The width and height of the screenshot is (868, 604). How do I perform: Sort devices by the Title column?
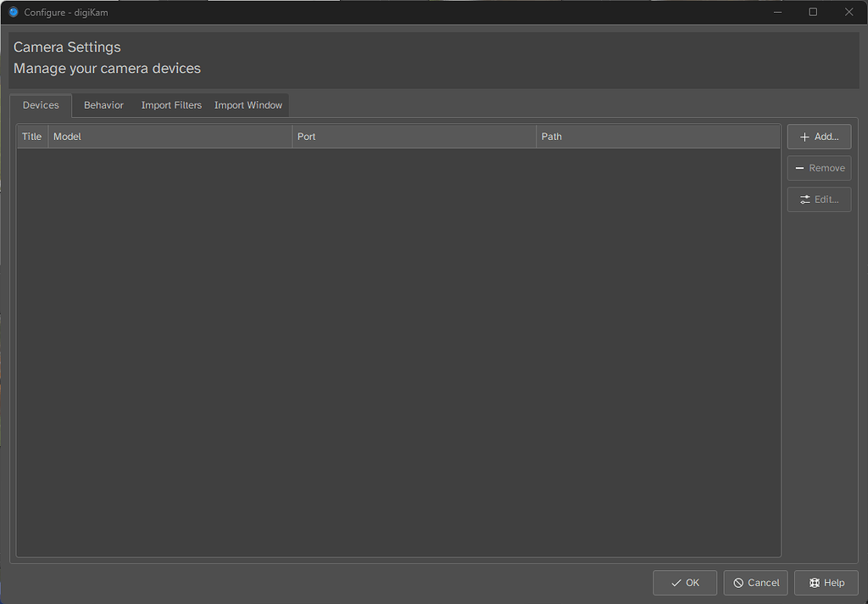tap(31, 136)
